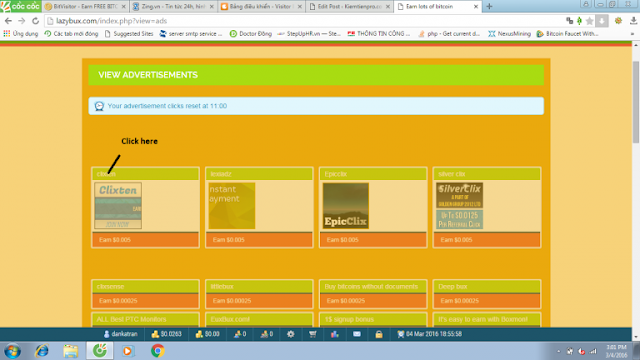640x360 pixels.
Task: Open StepUpHR.vn bookmark
Action: (x=309, y=34)
